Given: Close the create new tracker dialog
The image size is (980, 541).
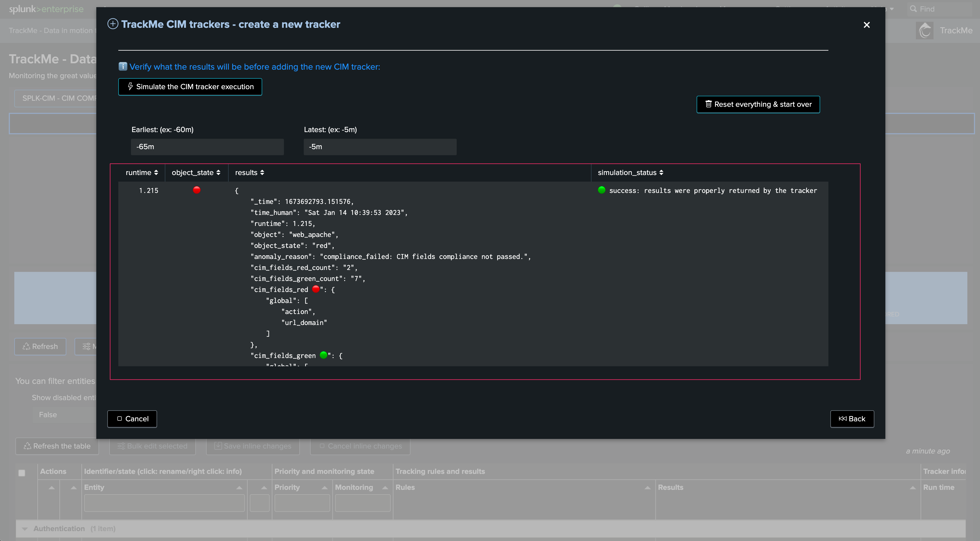Looking at the screenshot, I should coord(867,25).
